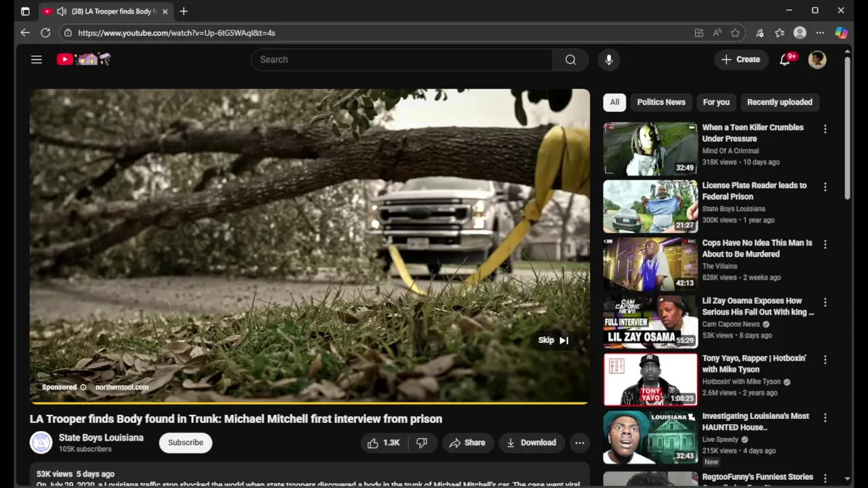
Task: Add page to favorites star icon
Action: [735, 33]
